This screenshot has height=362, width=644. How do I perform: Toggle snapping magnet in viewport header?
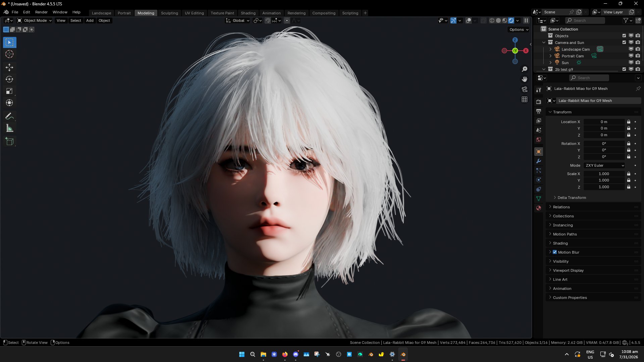pyautogui.click(x=268, y=20)
